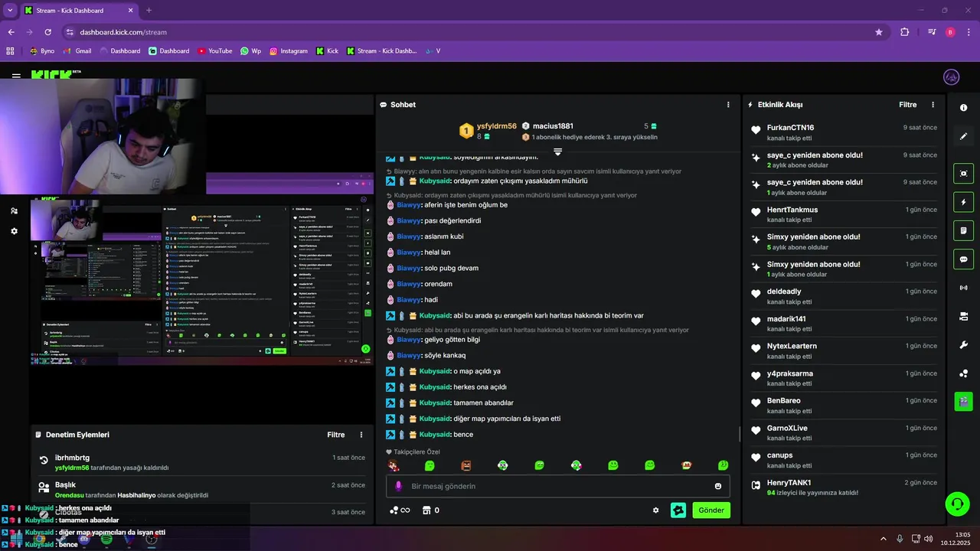Click FurkanCTN16 in the activity feed
980x551 pixels.
pos(790,128)
